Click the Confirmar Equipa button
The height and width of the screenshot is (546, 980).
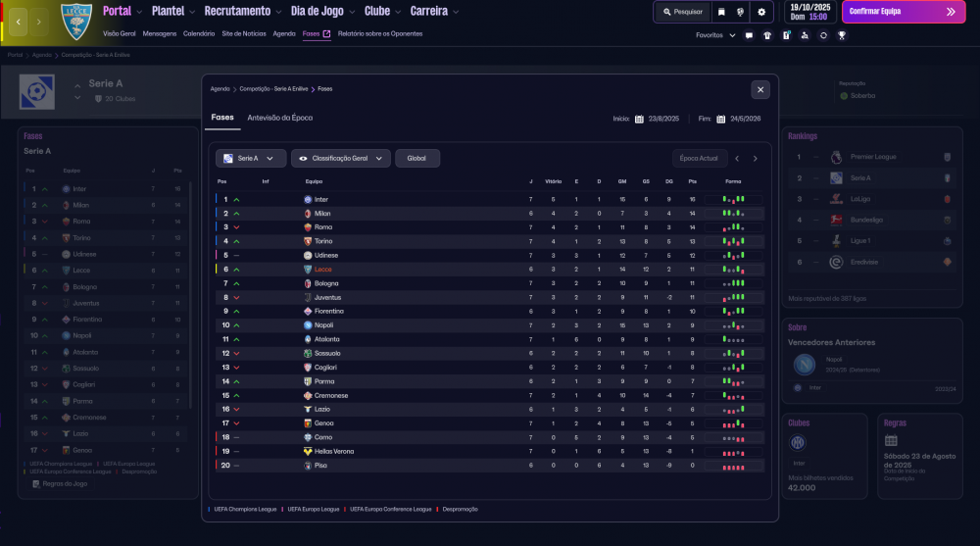coord(904,12)
